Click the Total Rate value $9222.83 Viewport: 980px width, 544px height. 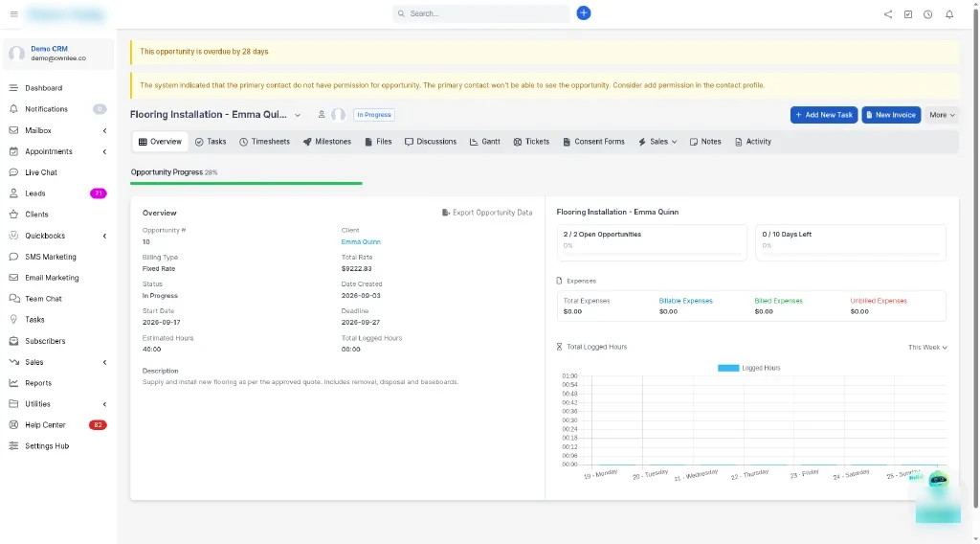[356, 269]
